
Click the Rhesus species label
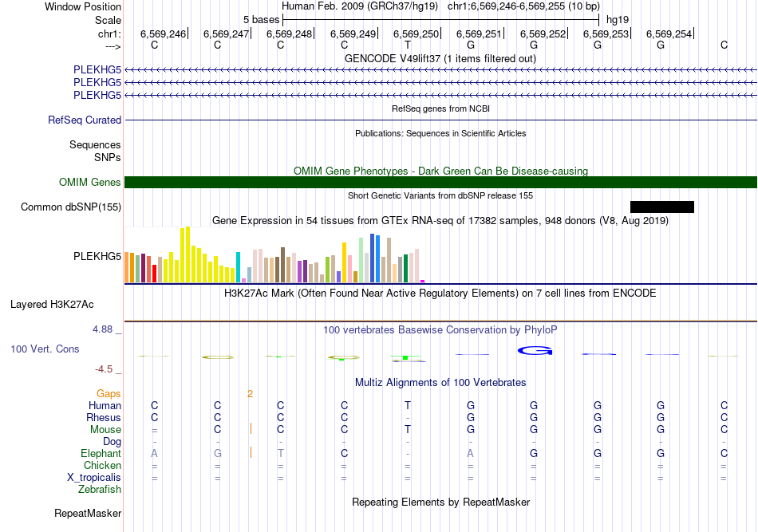(104, 417)
